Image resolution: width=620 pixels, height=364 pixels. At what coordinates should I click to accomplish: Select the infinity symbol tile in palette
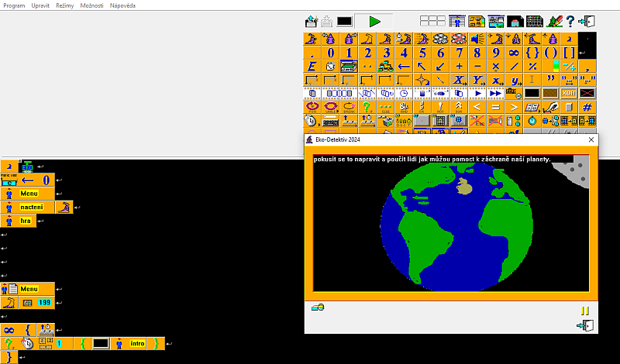[514, 53]
